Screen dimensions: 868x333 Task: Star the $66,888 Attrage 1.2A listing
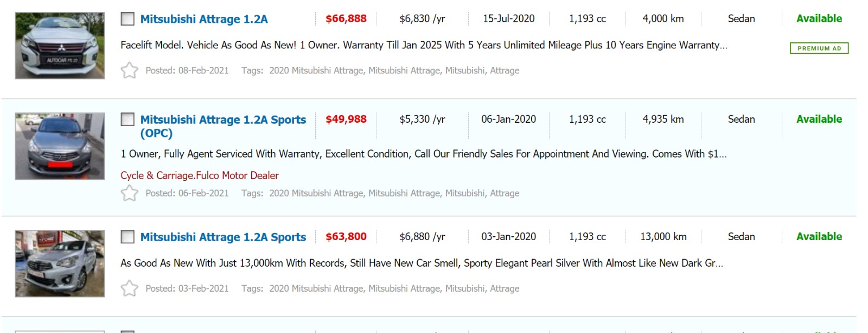click(x=129, y=71)
